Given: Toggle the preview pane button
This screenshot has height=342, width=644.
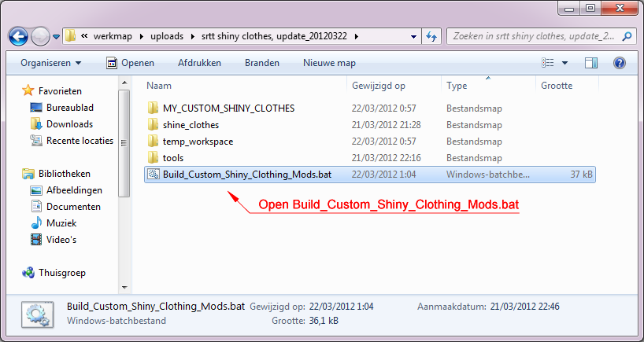Looking at the screenshot, I should [591, 63].
